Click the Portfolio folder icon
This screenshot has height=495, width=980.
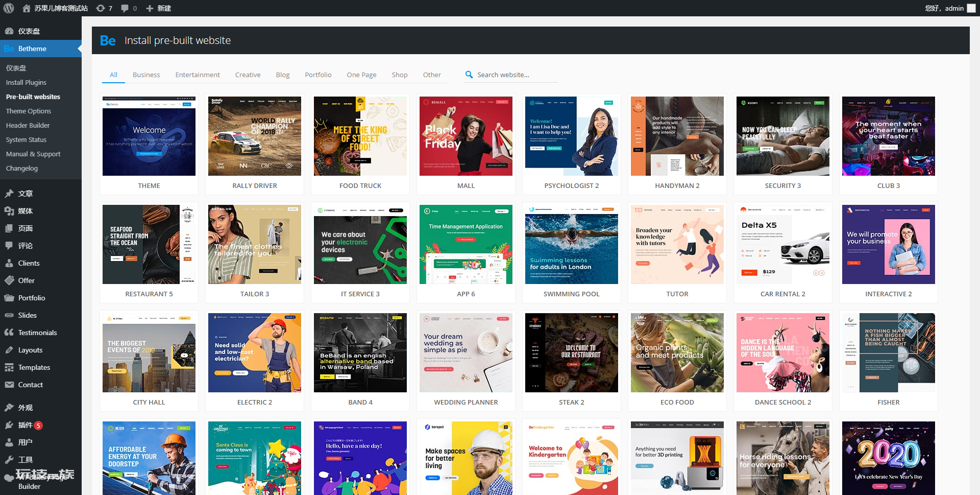tap(9, 298)
